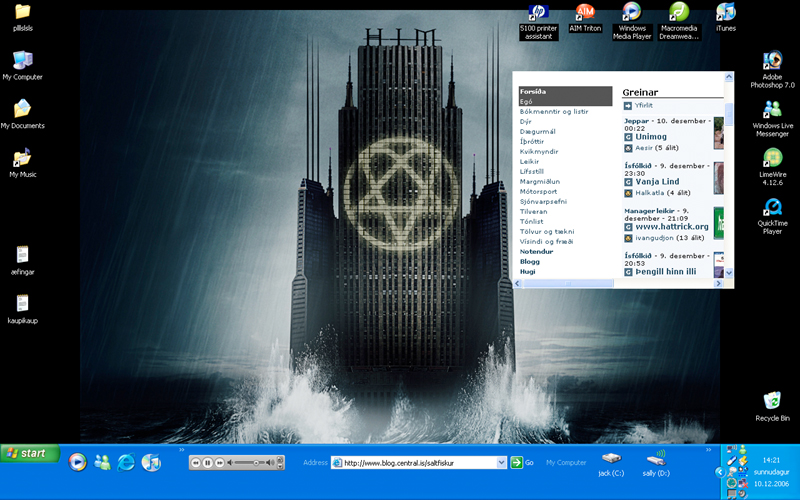
Task: Open the Yfirlit link under Greinar
Action: tap(643, 105)
